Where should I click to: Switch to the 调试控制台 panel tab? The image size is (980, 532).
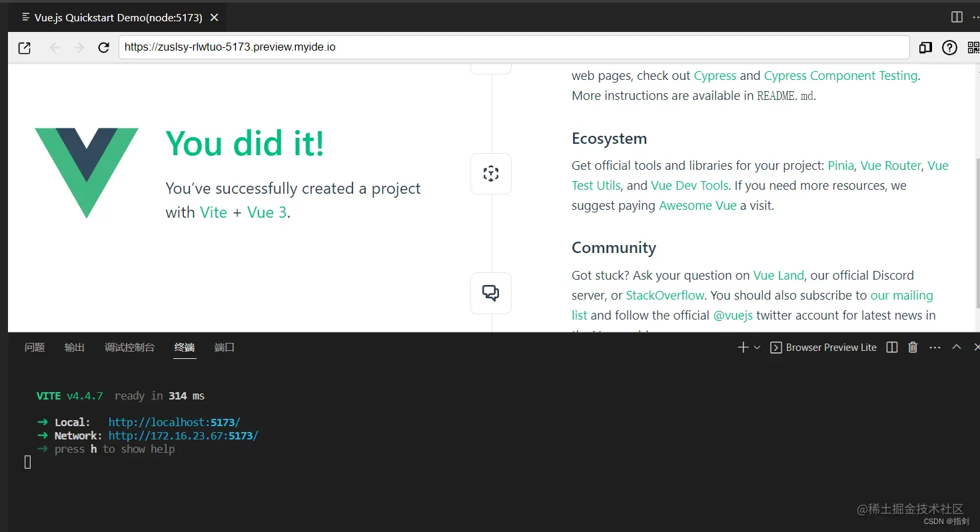coord(129,348)
